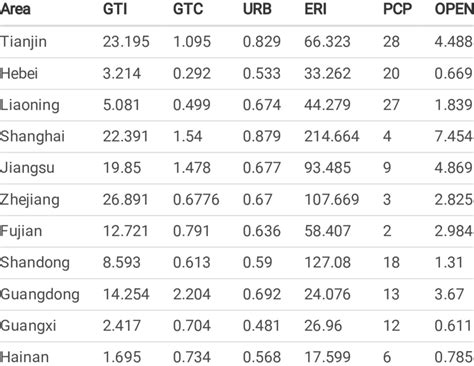
Task: Click Liaoning's PCP value 27
Action: 391,105
